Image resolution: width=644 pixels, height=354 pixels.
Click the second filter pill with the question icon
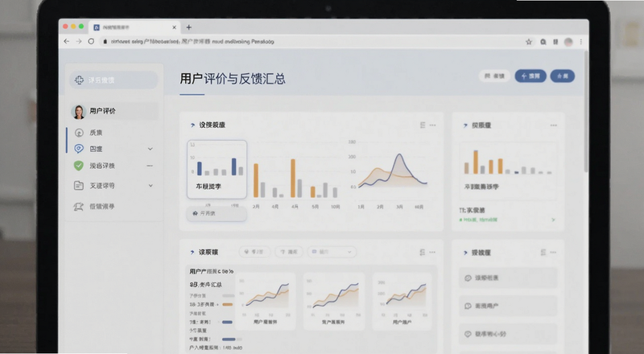(x=289, y=252)
